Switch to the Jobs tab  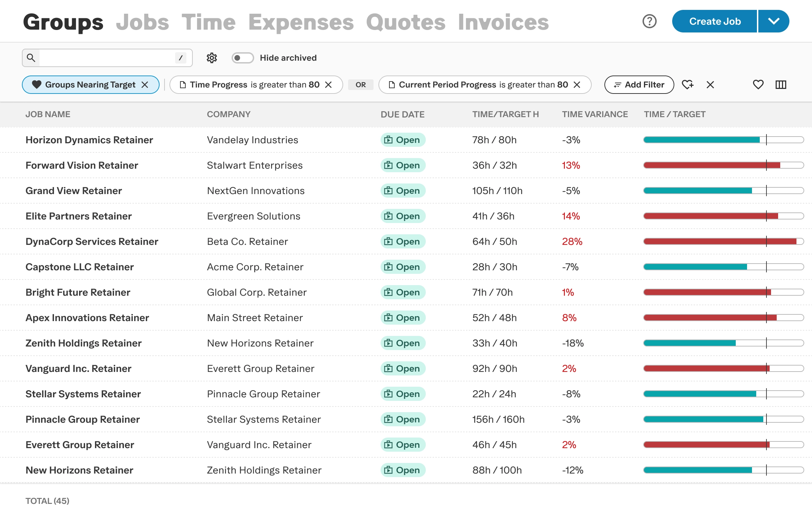click(142, 22)
